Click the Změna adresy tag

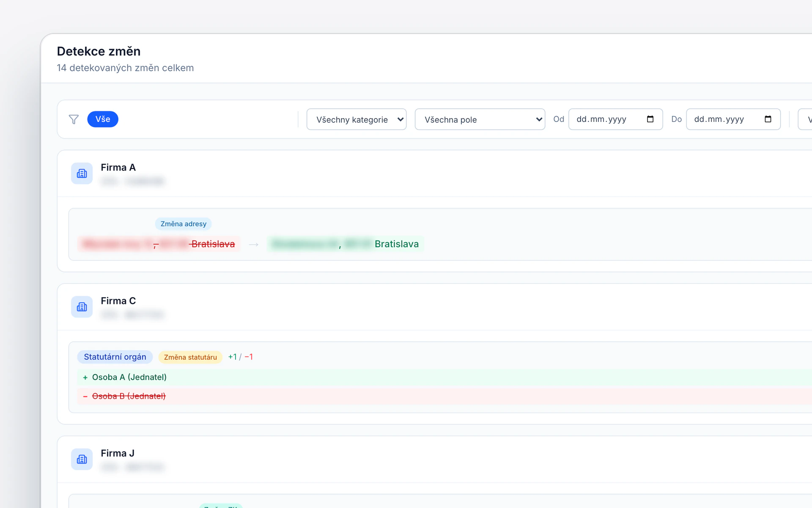[183, 224]
